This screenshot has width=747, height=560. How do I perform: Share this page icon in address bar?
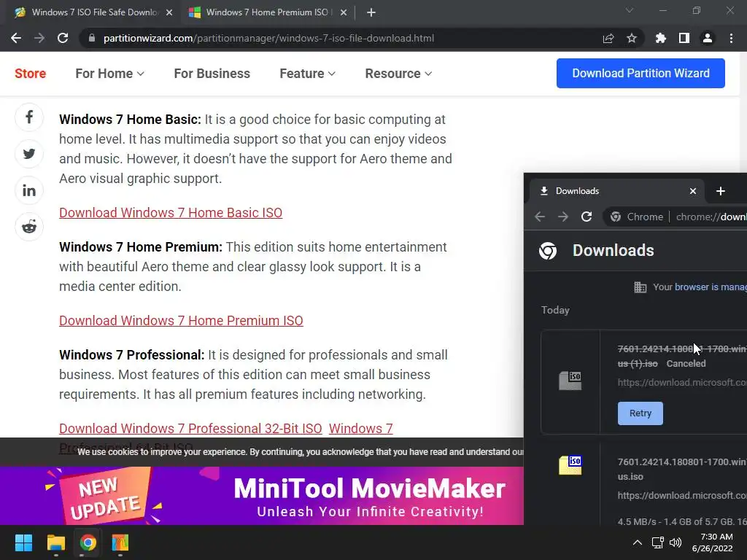pyautogui.click(x=608, y=38)
